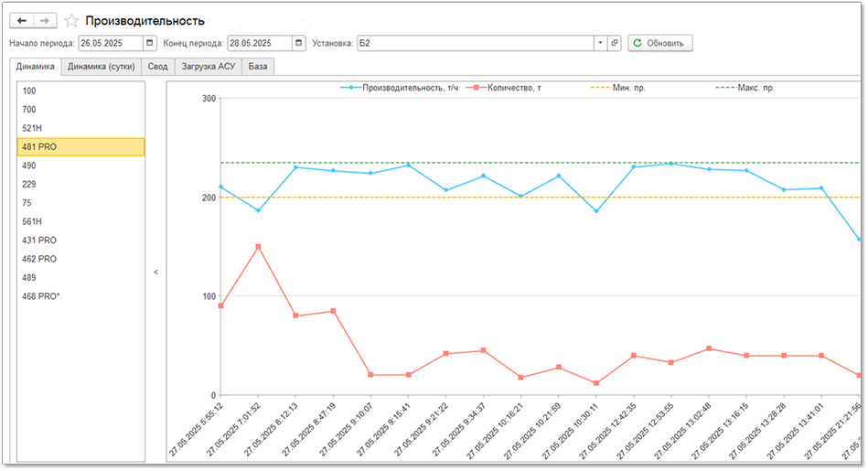Add page to favorites with star icon
Image resolution: width=868 pixels, height=471 pixels.
click(x=71, y=20)
